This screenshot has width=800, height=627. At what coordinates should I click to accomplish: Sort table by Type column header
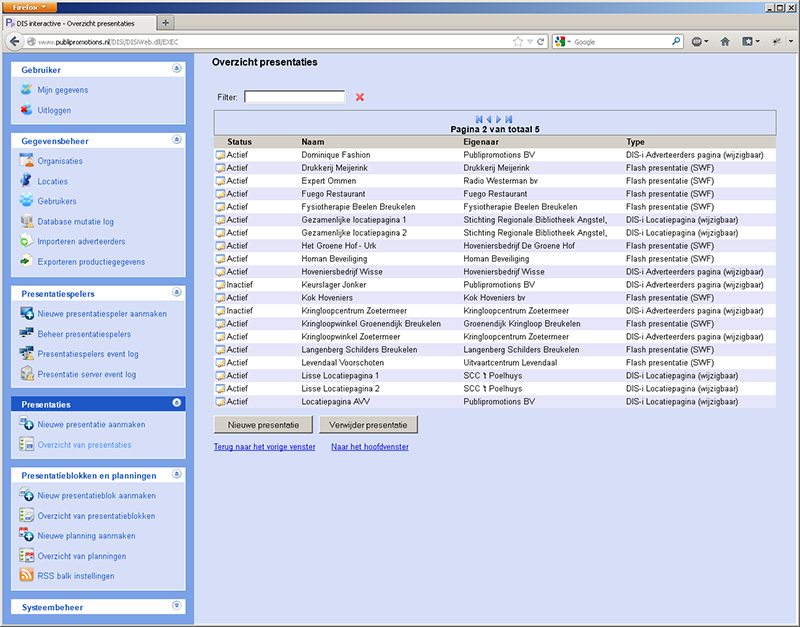[x=635, y=142]
